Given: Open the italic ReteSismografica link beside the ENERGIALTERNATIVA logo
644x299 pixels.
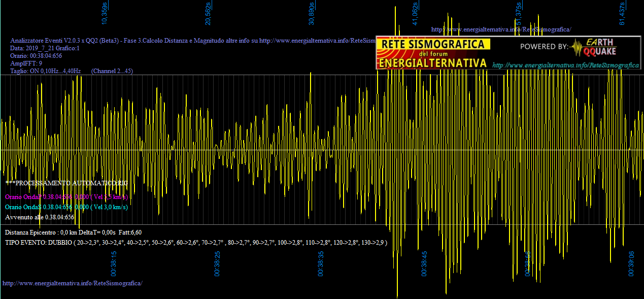Looking at the screenshot, I should 565,65.
